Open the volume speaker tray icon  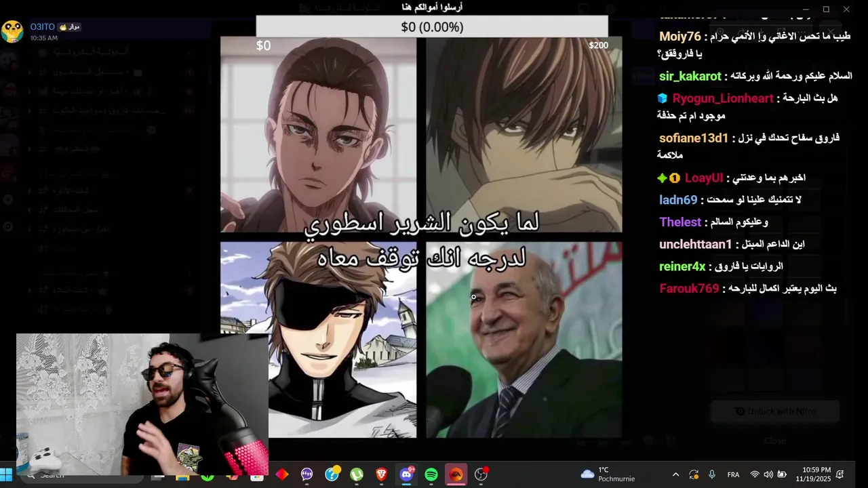point(768,474)
